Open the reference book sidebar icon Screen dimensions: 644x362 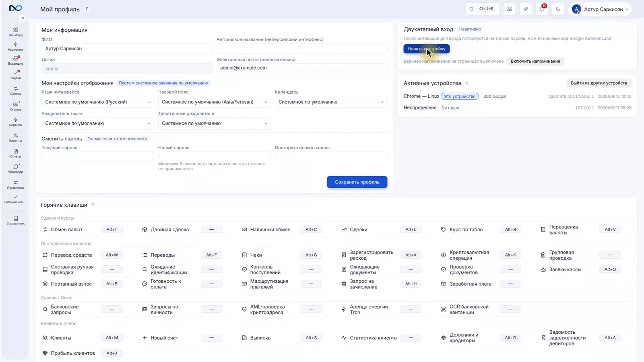[16, 220]
